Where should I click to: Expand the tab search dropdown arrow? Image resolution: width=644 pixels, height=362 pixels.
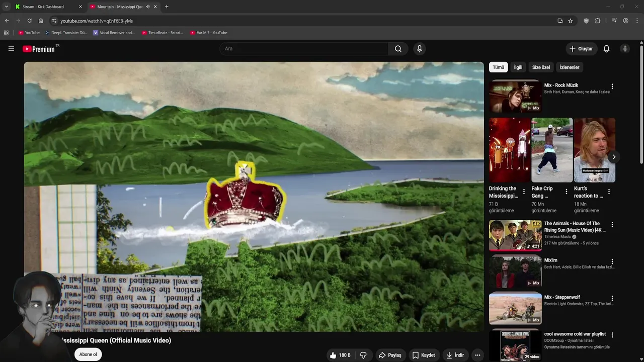tap(6, 7)
